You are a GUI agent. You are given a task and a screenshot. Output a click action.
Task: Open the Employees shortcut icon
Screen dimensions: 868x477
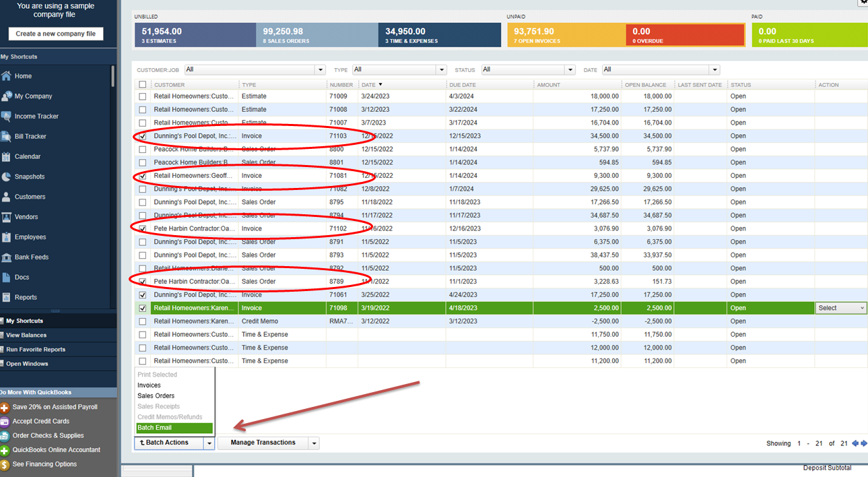click(6, 237)
